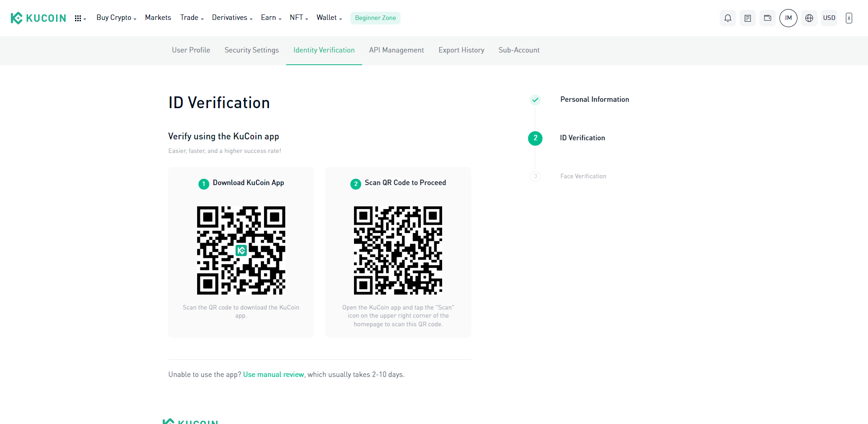
Task: Click the Personal Information step label
Action: 594,100
